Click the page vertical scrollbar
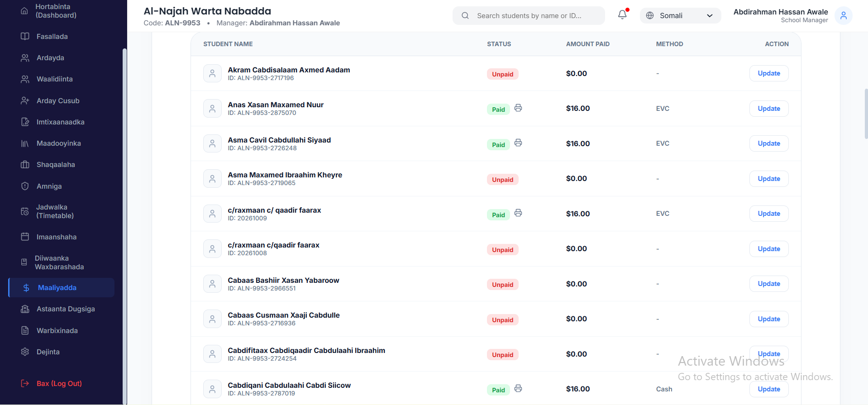 866,114
